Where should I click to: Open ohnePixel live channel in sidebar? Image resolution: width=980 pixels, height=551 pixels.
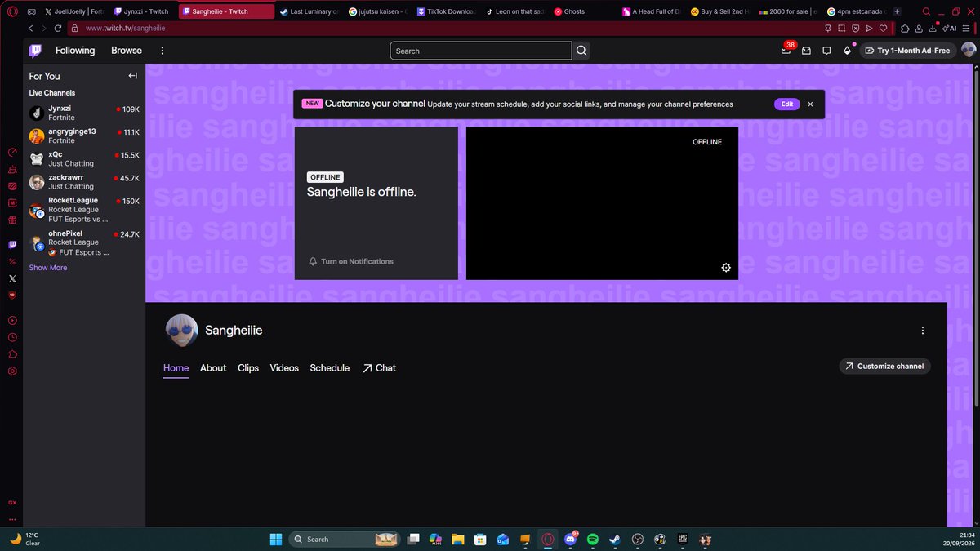click(84, 242)
